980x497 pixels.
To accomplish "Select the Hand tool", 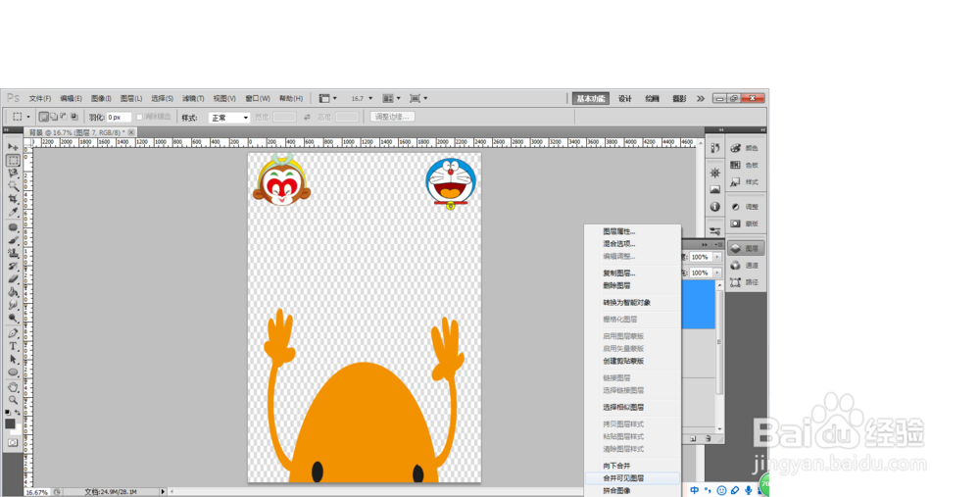I will point(13,387).
